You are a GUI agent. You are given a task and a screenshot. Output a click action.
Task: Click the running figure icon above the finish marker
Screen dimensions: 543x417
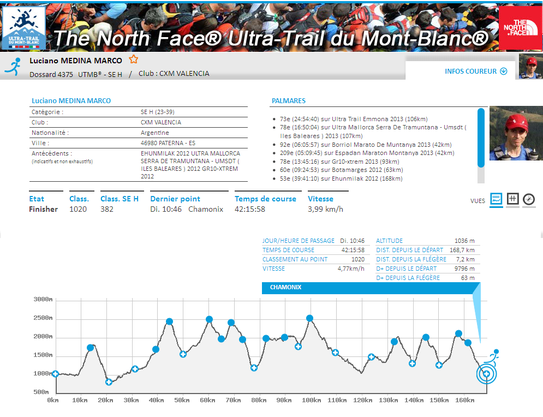[x=492, y=356]
